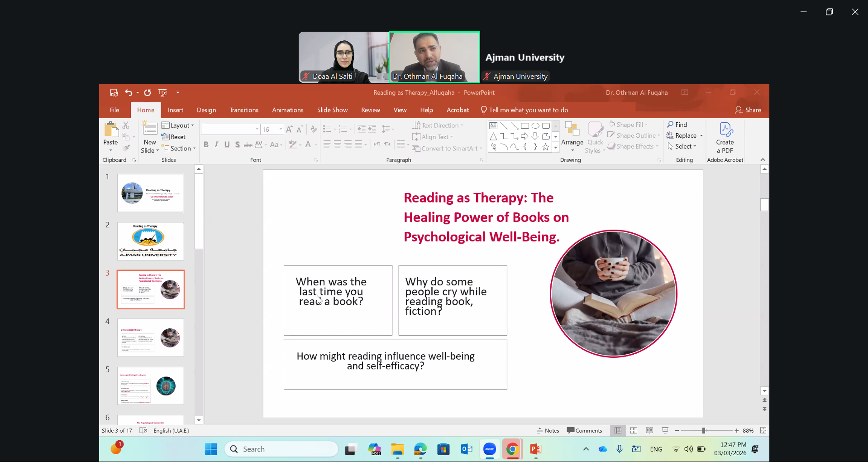Viewport: 868px width, 462px height.
Task: Toggle the Comments pane
Action: pos(584,430)
